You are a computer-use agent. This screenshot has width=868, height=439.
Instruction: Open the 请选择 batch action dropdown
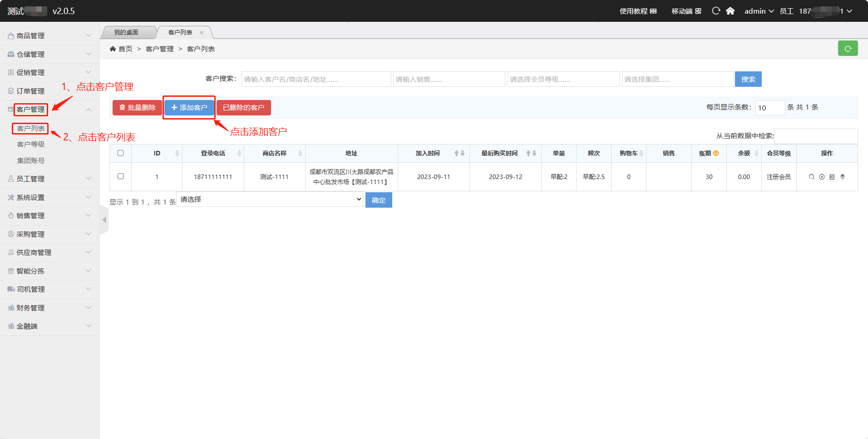(270, 200)
